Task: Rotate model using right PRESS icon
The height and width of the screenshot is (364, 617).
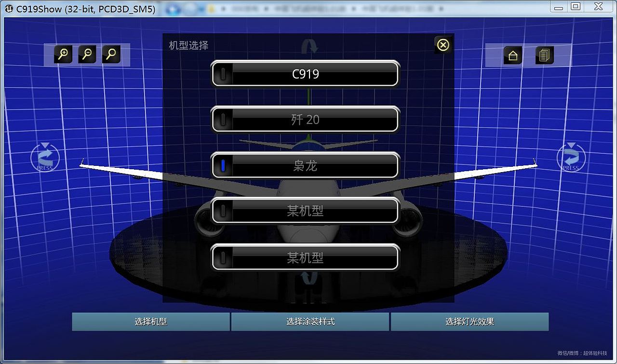Action: coord(571,157)
